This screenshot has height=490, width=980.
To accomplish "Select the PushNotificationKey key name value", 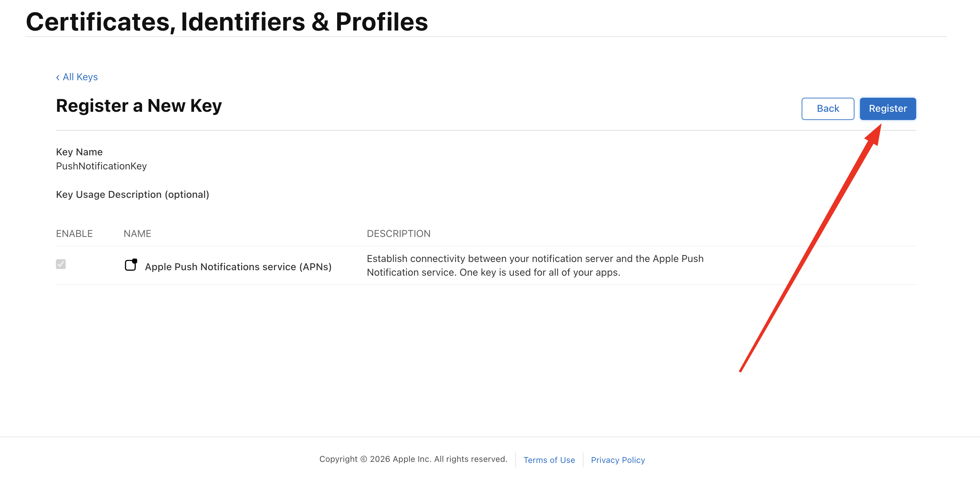I will [x=101, y=166].
